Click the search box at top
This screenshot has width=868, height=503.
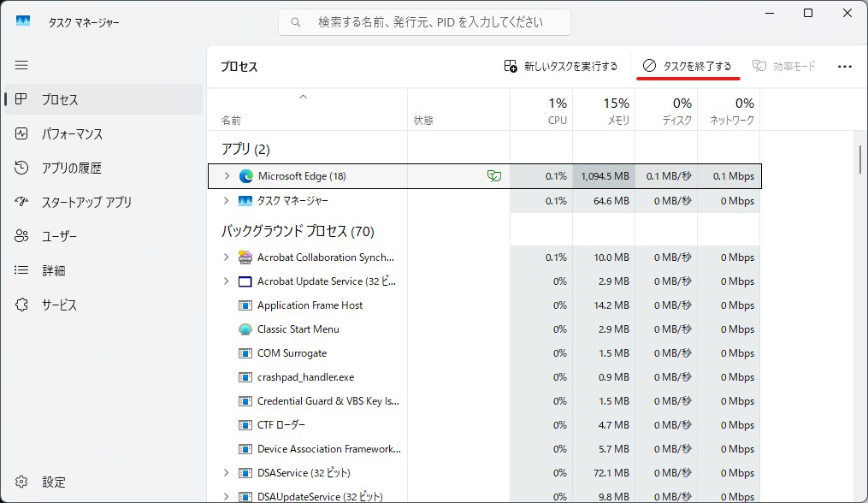click(424, 22)
